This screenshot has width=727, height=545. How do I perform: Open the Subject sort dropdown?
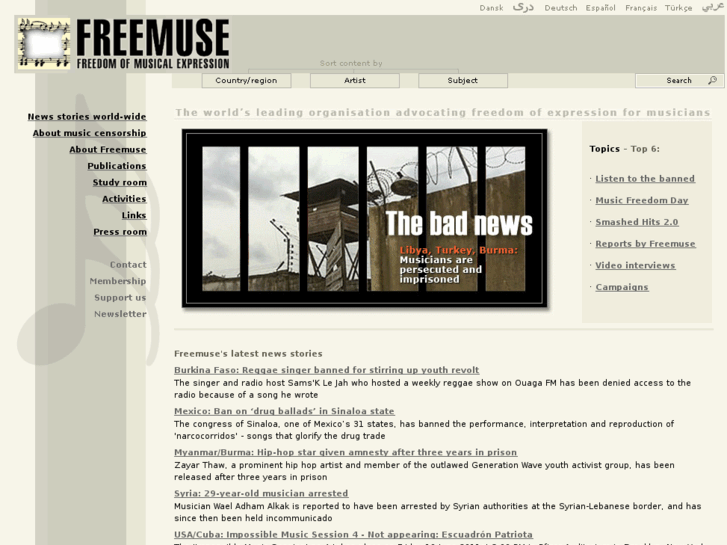click(x=463, y=80)
